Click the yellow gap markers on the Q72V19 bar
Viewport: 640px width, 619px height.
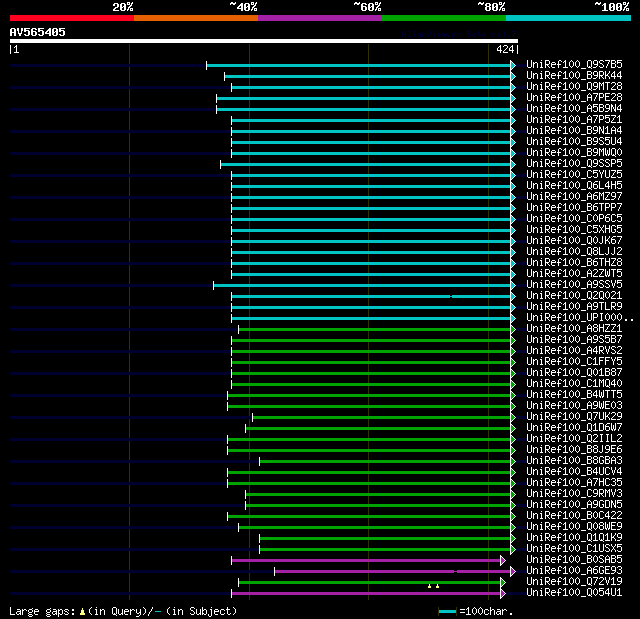tap(433, 586)
